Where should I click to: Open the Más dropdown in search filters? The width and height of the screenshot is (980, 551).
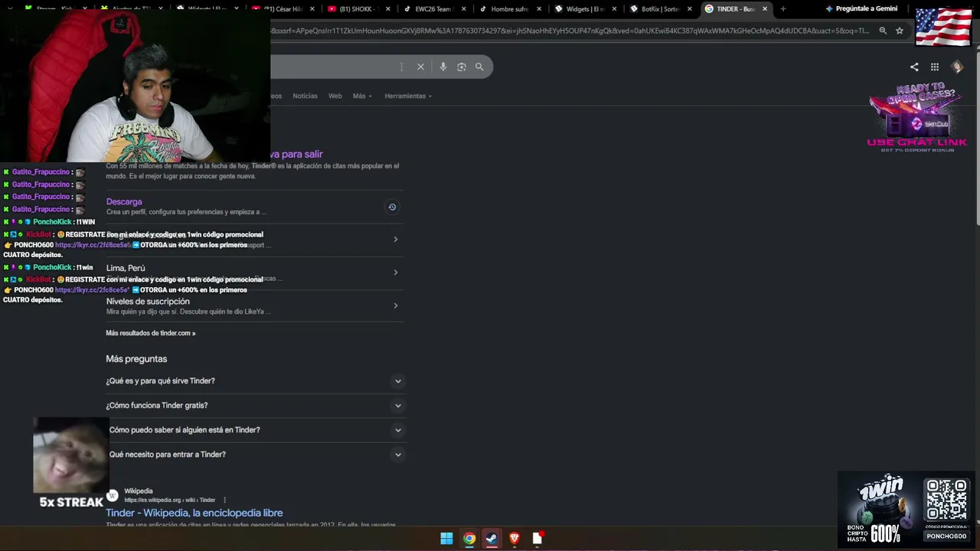(362, 96)
